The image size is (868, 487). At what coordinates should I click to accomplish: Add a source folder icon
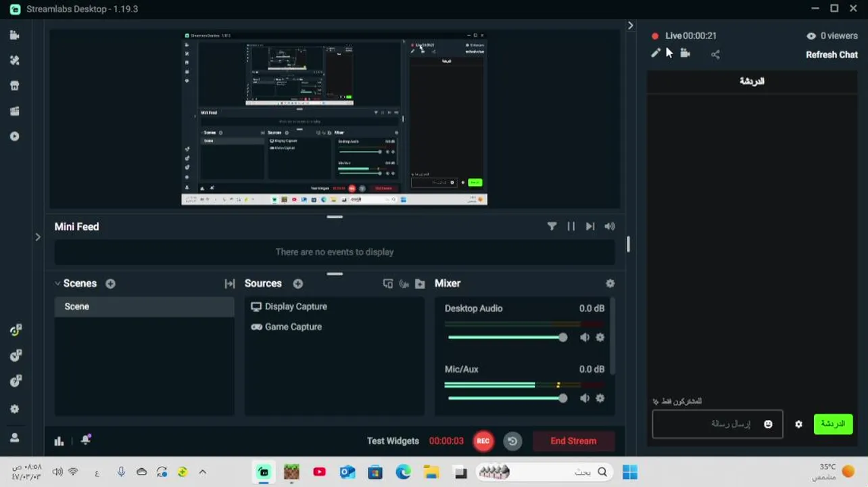click(x=420, y=283)
